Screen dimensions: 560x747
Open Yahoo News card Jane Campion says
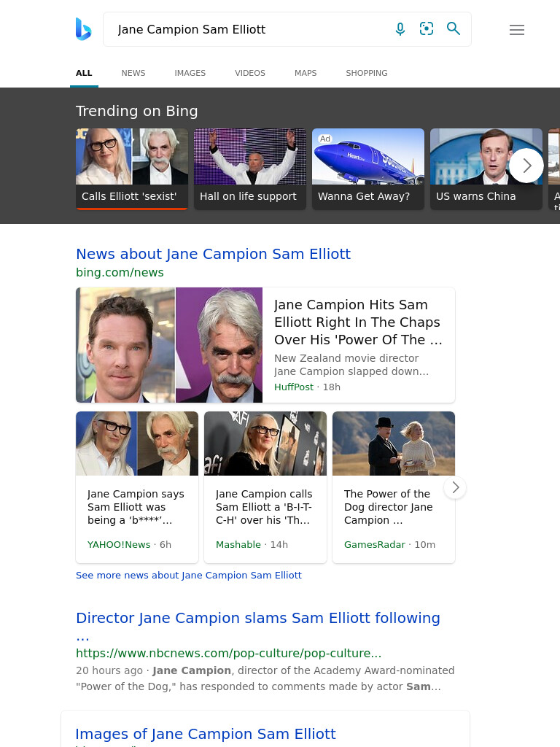click(x=137, y=487)
